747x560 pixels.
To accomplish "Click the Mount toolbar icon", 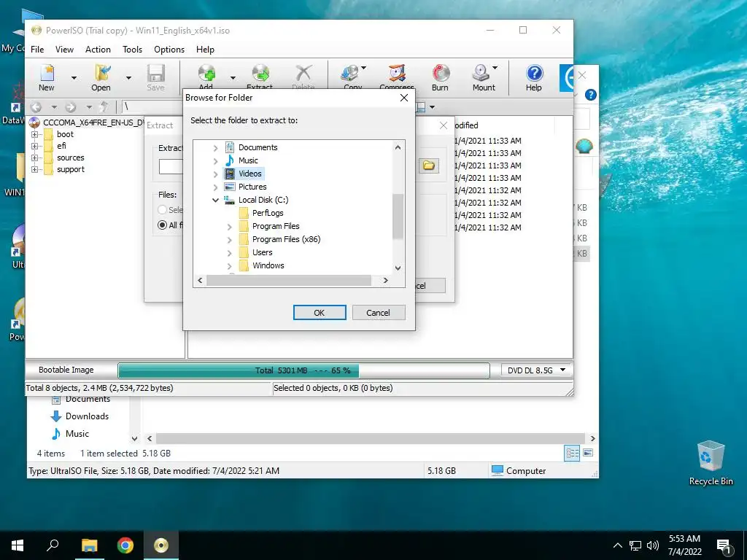I will pyautogui.click(x=481, y=77).
